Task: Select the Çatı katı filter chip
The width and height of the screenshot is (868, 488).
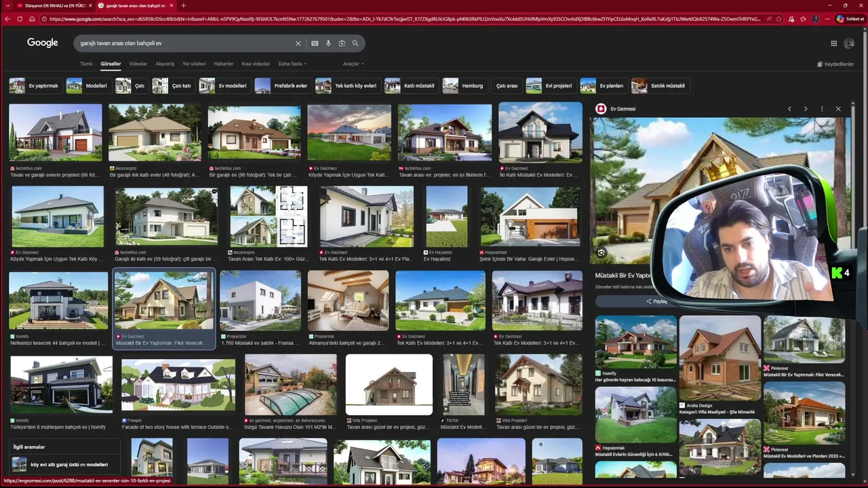Action: tap(173, 86)
